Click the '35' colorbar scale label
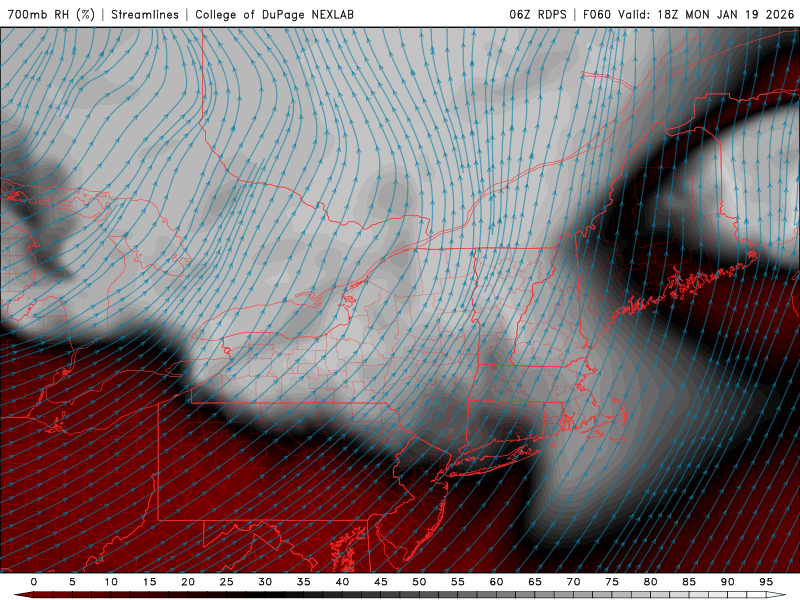Image resolution: width=800 pixels, height=600 pixels. (x=304, y=582)
